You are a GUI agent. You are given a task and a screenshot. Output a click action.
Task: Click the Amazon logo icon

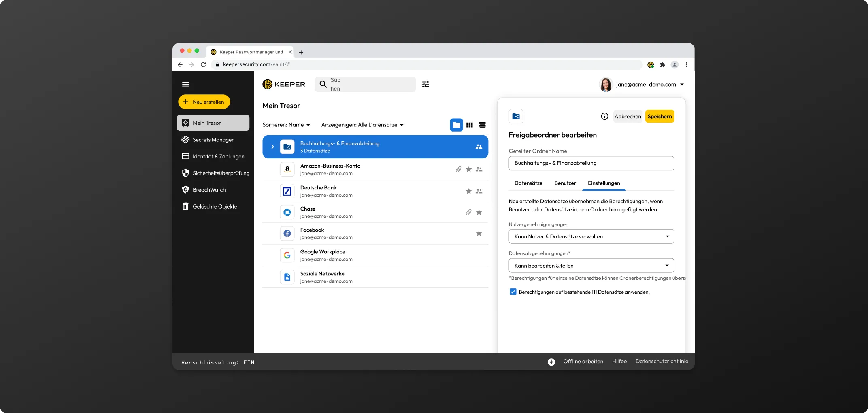point(287,169)
